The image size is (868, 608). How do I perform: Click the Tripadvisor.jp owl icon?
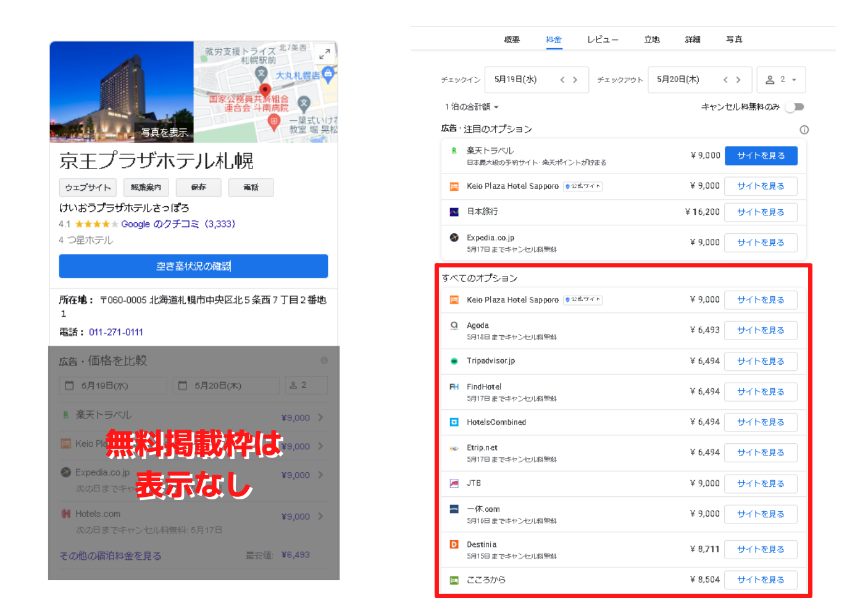pyautogui.click(x=454, y=361)
